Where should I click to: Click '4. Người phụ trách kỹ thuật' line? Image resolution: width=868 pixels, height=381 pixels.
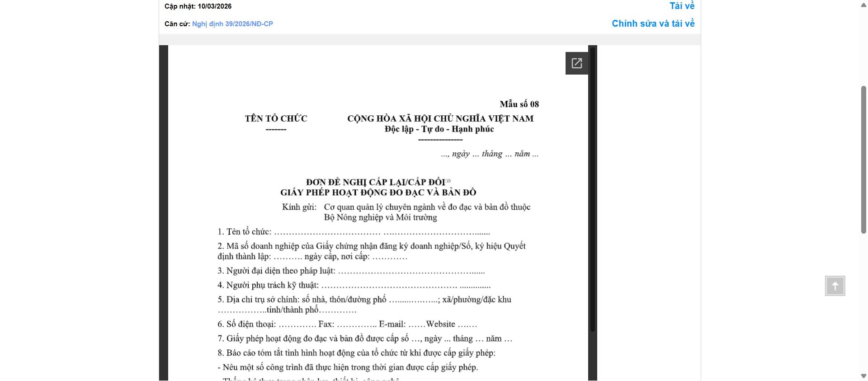point(354,286)
